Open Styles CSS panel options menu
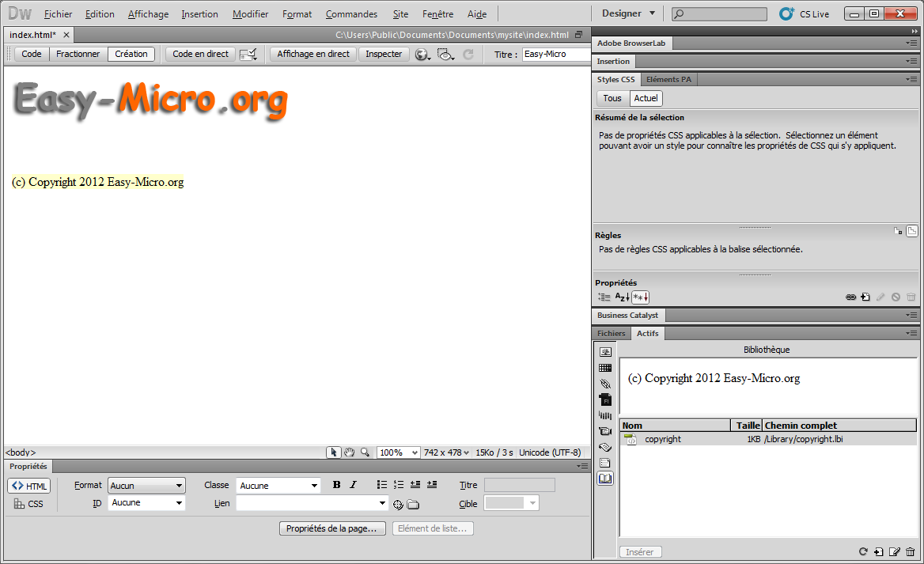Screen dimensions: 924x564 pos(911,80)
